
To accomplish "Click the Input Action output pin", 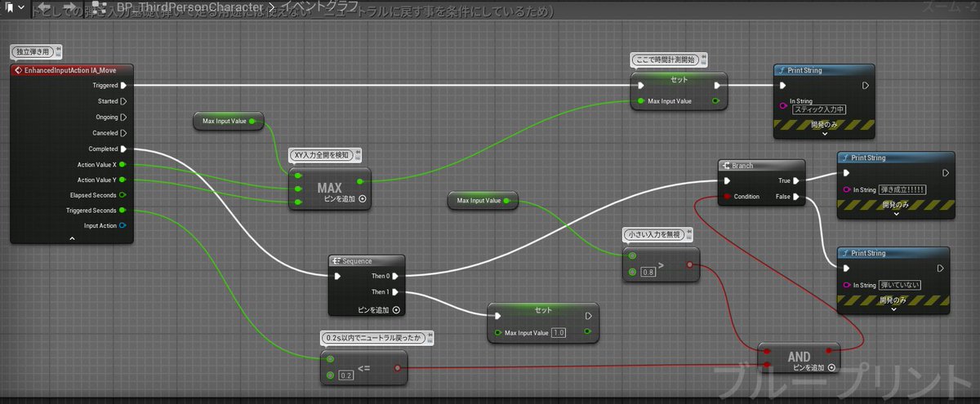I will point(123,226).
